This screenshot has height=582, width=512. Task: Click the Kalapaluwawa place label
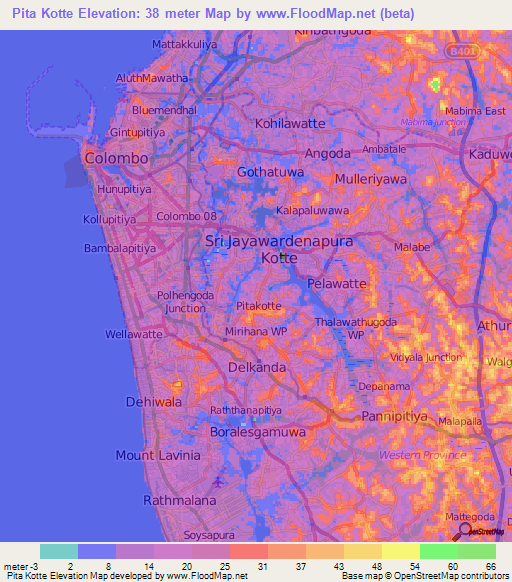pyautogui.click(x=312, y=211)
